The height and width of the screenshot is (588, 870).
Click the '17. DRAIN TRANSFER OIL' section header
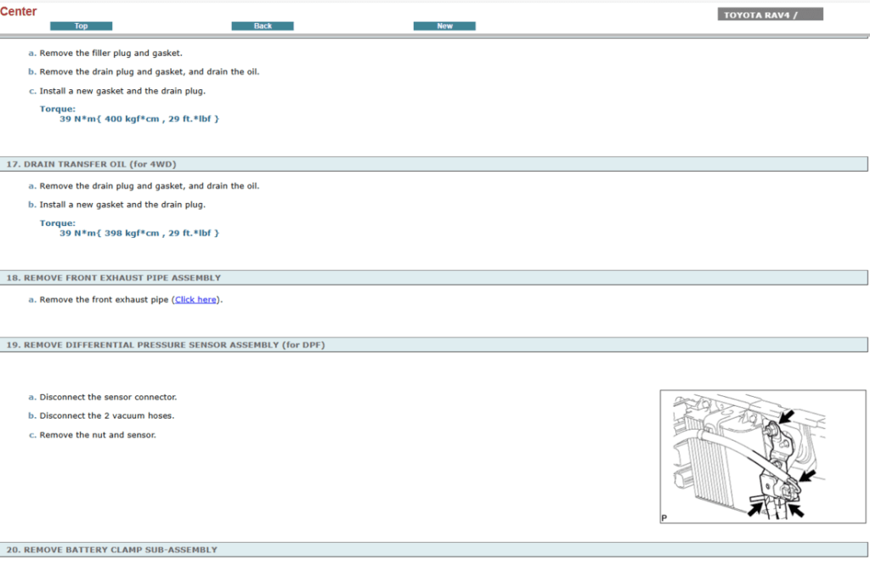pyautogui.click(x=92, y=164)
